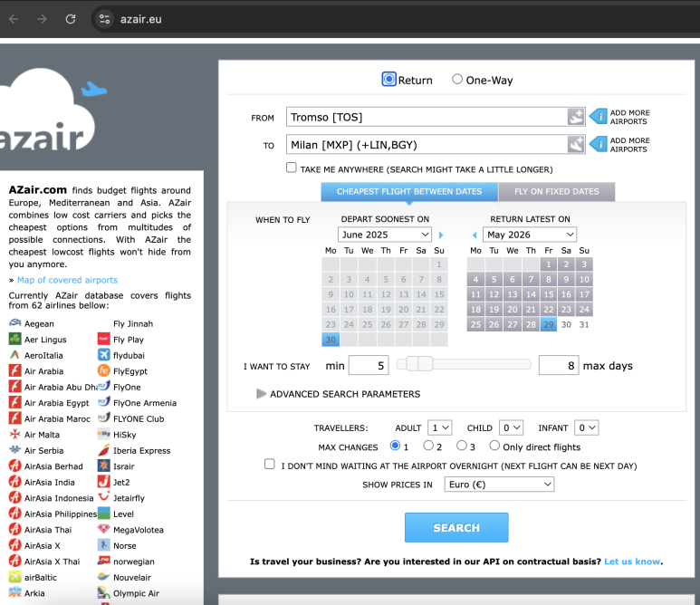The height and width of the screenshot is (605, 700).
Task: Click the stay duration slider track
Action: [x=464, y=364]
